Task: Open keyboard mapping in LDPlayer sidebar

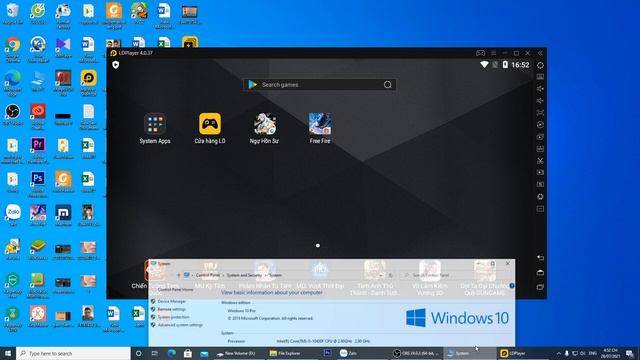Action: [540, 77]
